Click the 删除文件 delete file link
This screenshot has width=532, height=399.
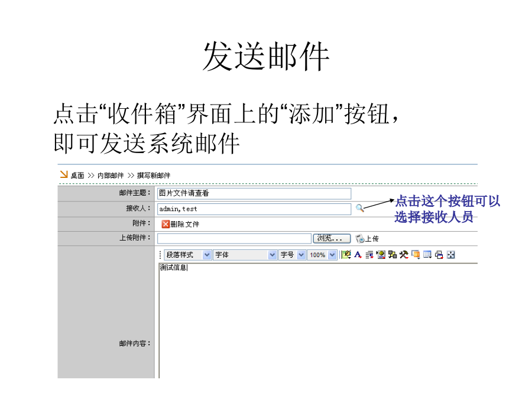185,224
